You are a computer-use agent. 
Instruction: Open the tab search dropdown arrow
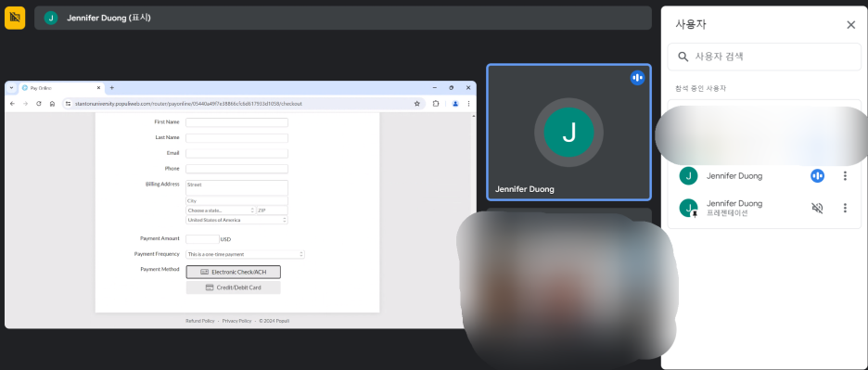click(11, 88)
